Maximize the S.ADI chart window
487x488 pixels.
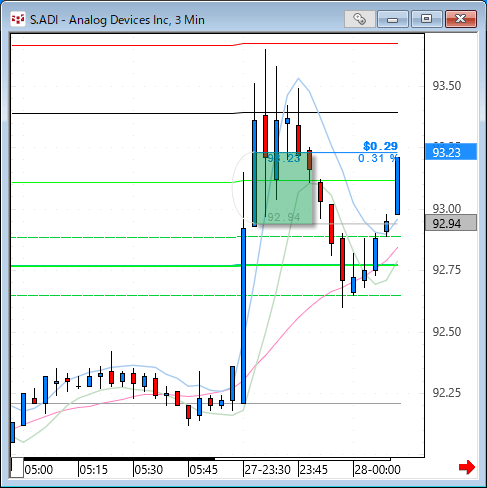coord(426,19)
